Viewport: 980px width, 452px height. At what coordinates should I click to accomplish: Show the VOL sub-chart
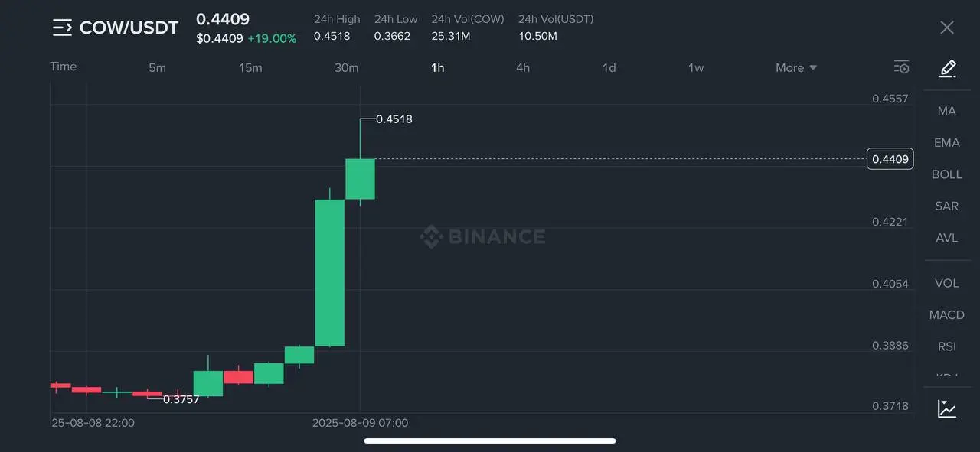tap(947, 283)
